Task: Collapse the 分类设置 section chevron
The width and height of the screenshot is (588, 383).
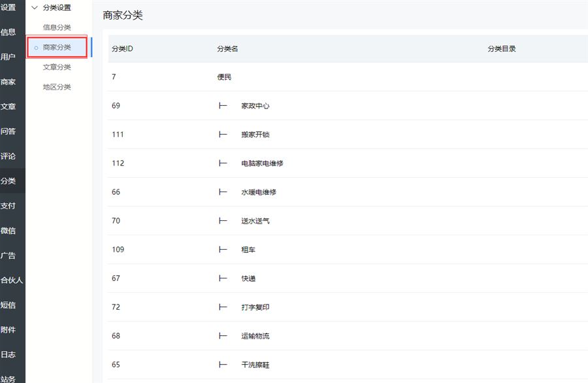Action: [x=35, y=8]
